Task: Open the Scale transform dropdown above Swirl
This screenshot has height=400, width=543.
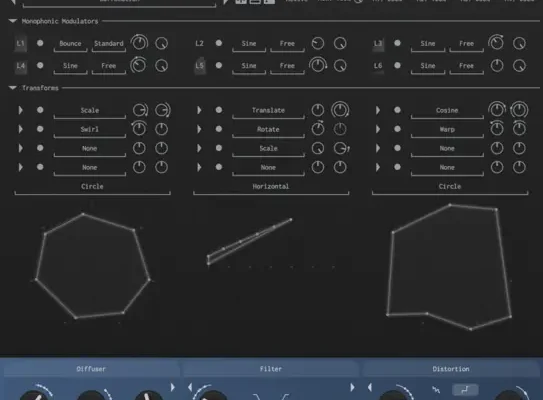Action: (x=90, y=111)
